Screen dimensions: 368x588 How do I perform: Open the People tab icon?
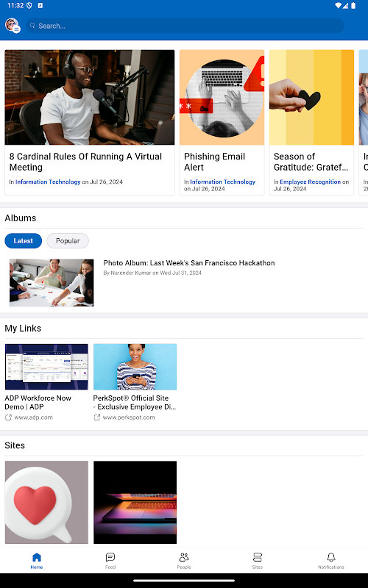tap(184, 557)
